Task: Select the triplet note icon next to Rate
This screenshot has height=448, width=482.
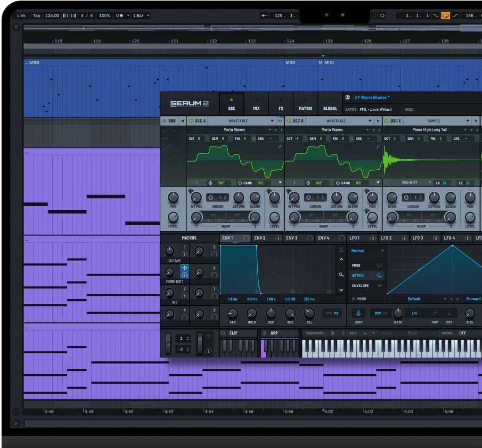Action: (435, 313)
